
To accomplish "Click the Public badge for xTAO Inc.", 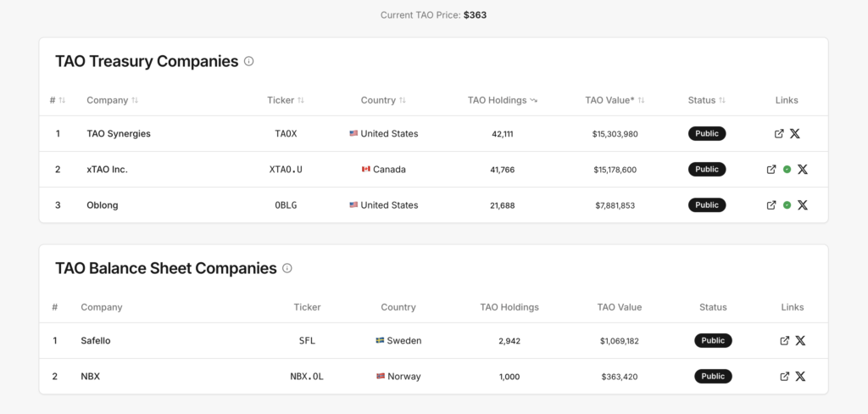I will (x=707, y=170).
